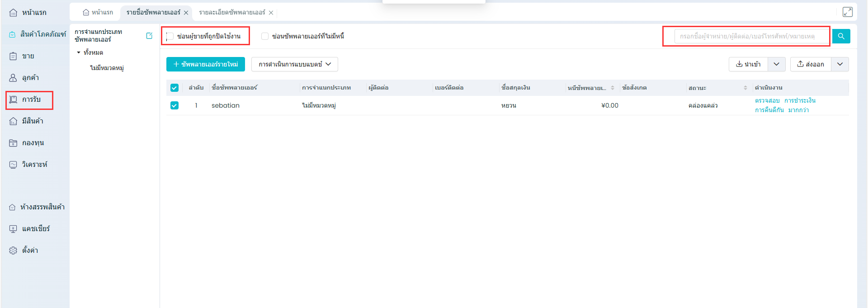The width and height of the screenshot is (868, 308).
Task: Open ตั้งค่า settings in the sidebar
Action: [x=29, y=251]
